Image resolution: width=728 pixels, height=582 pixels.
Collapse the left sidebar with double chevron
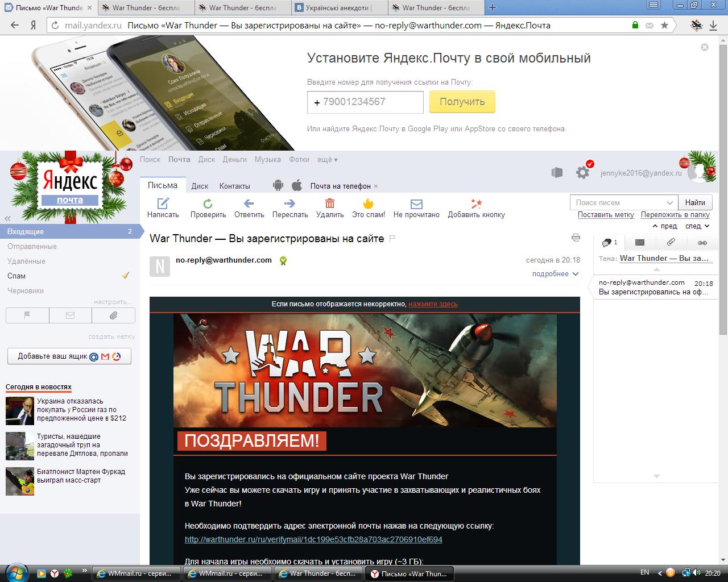pos(7,218)
